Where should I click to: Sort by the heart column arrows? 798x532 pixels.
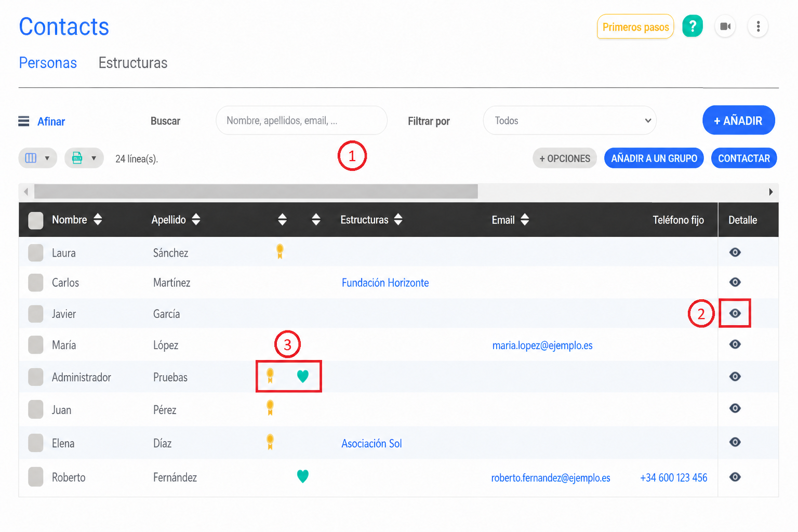[316, 219]
